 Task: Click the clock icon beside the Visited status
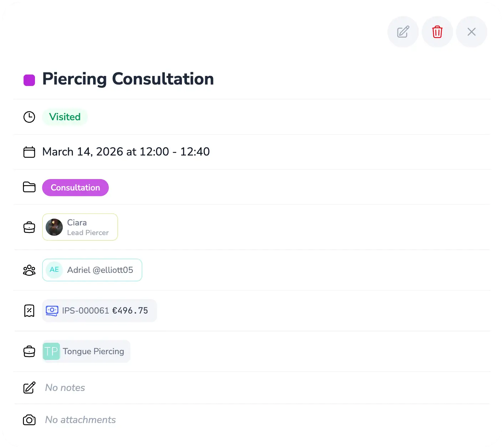tap(29, 117)
